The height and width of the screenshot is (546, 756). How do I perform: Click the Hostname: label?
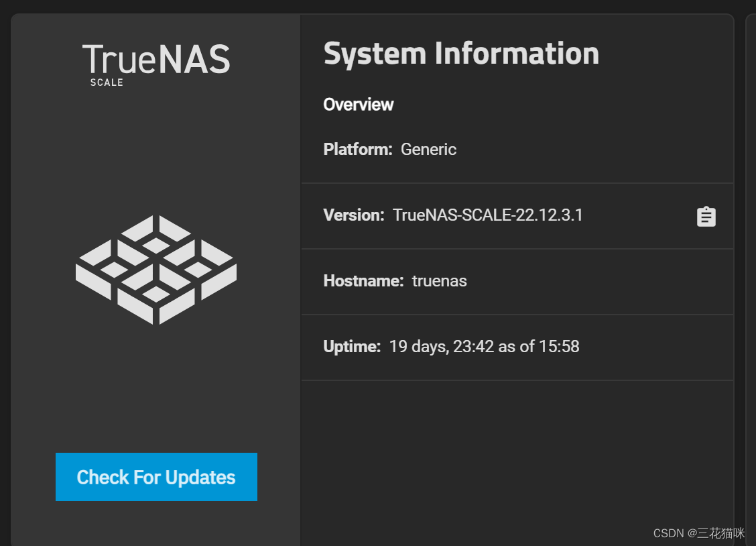(x=363, y=281)
